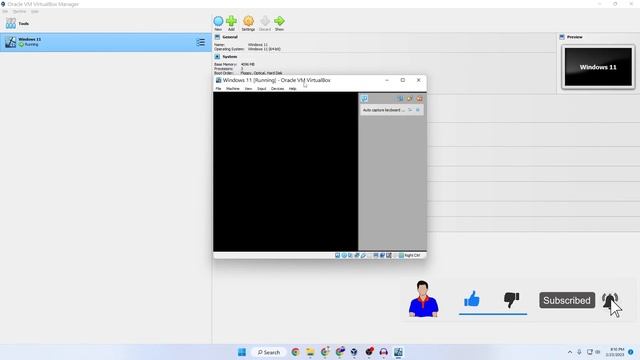
Task: Click the orange rightmost notification panel icon
Action: click(x=419, y=99)
